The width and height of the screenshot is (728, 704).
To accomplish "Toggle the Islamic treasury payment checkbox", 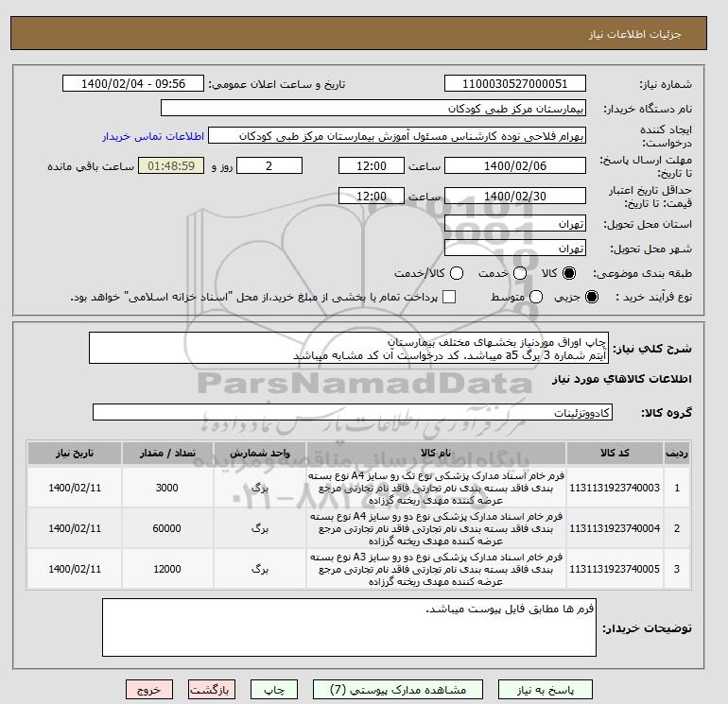I will tap(449, 297).
